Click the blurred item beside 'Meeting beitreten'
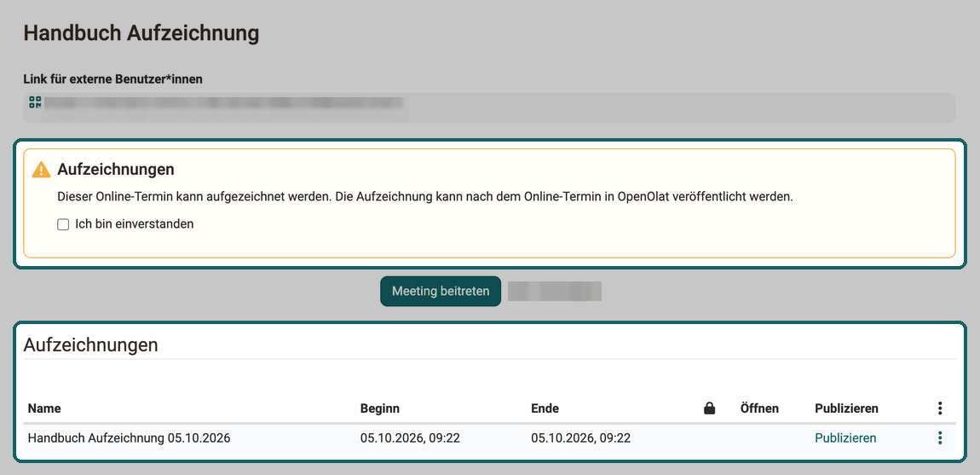 (x=555, y=291)
